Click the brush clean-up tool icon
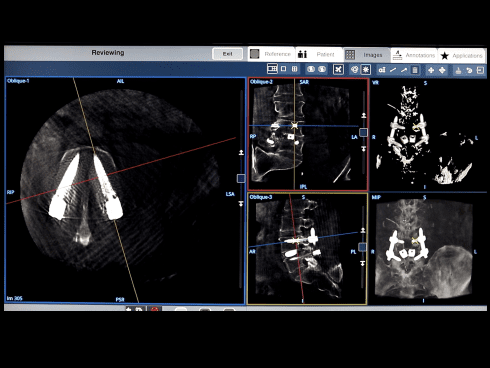The width and height of the screenshot is (490, 368). (458, 70)
